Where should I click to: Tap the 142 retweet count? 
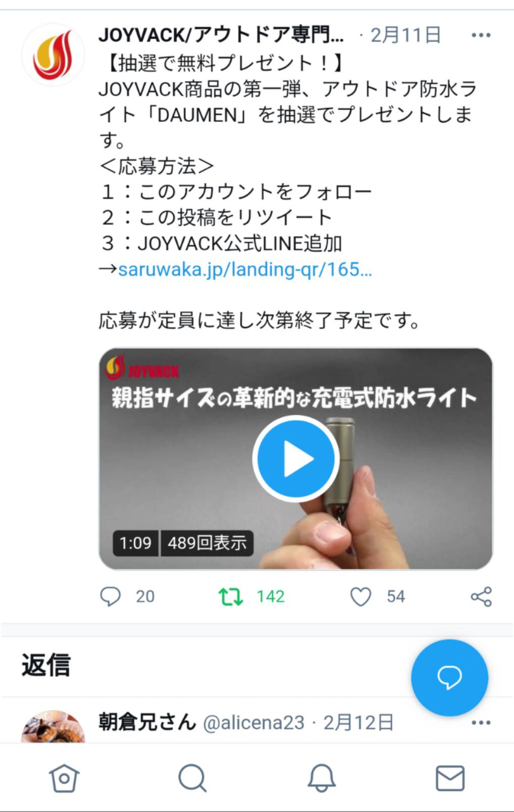(271, 596)
